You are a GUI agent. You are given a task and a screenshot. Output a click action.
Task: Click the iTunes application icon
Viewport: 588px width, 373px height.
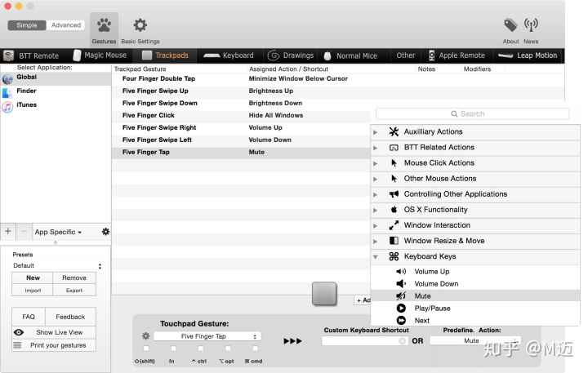point(7,107)
